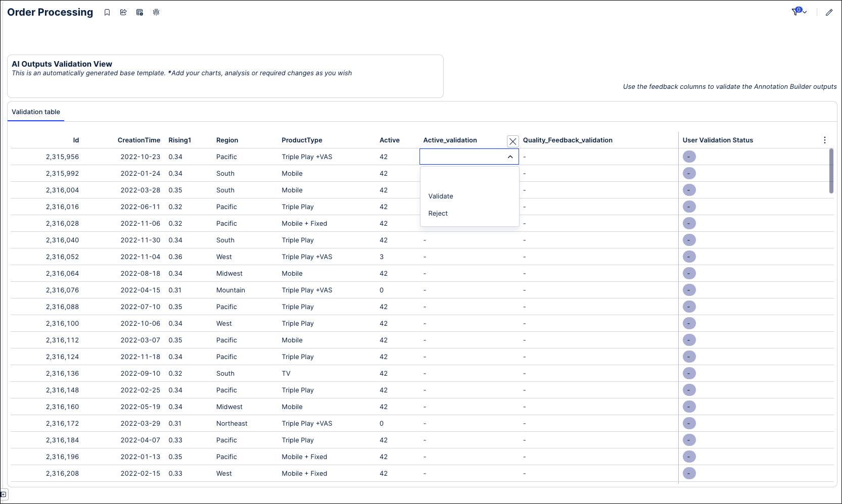Open the dashboard settings icon

[x=139, y=12]
